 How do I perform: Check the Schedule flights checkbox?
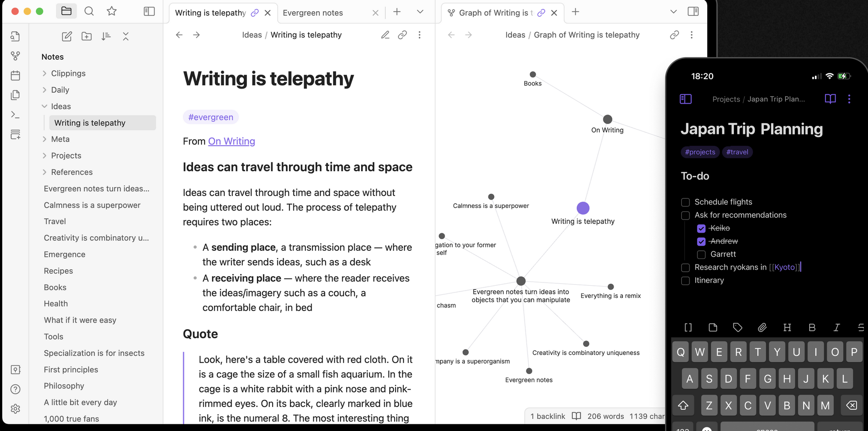click(685, 202)
